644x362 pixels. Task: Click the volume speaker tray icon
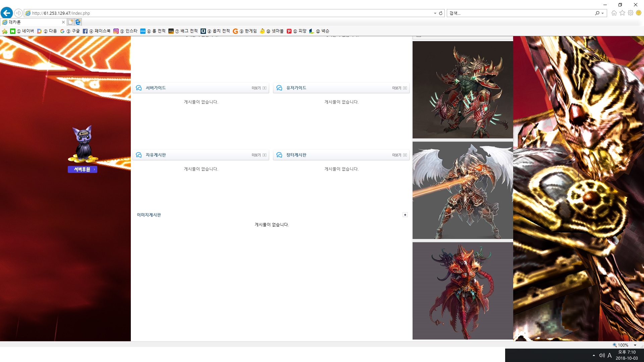pyautogui.click(x=602, y=355)
